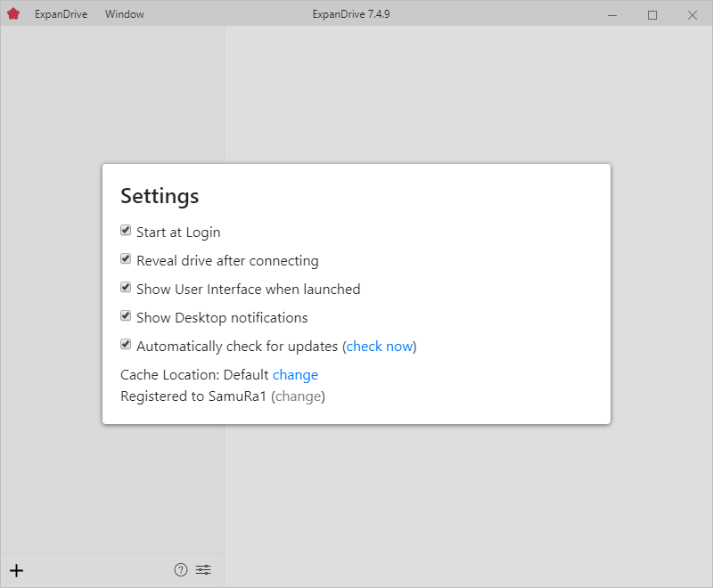
Task: Toggle Show Desktop notifications checkbox
Action: 126,315
